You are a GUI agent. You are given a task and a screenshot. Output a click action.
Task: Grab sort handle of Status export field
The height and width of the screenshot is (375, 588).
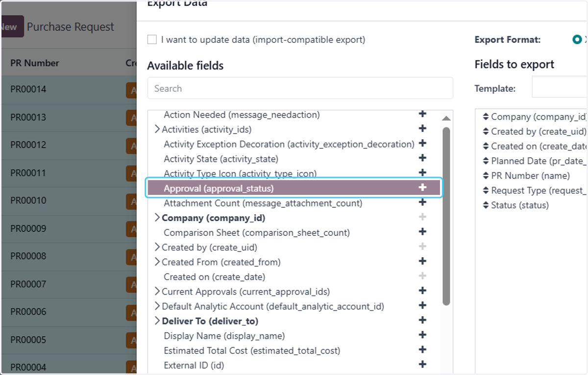point(486,205)
